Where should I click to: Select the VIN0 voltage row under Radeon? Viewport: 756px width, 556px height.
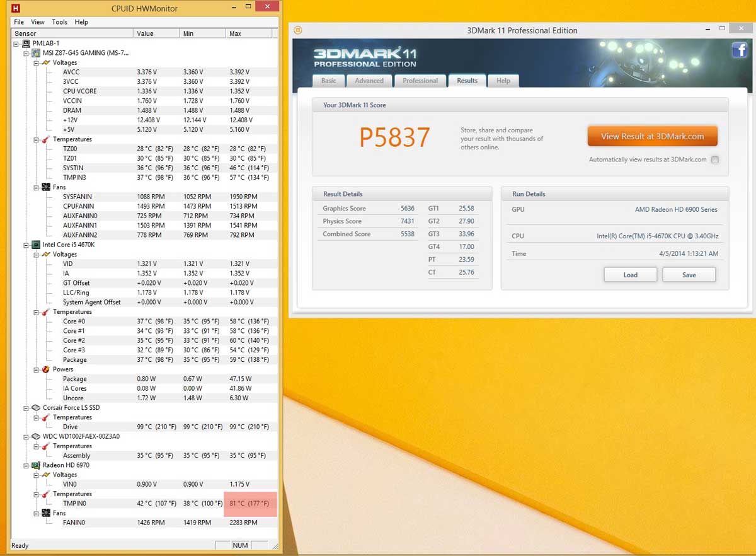tap(145, 484)
